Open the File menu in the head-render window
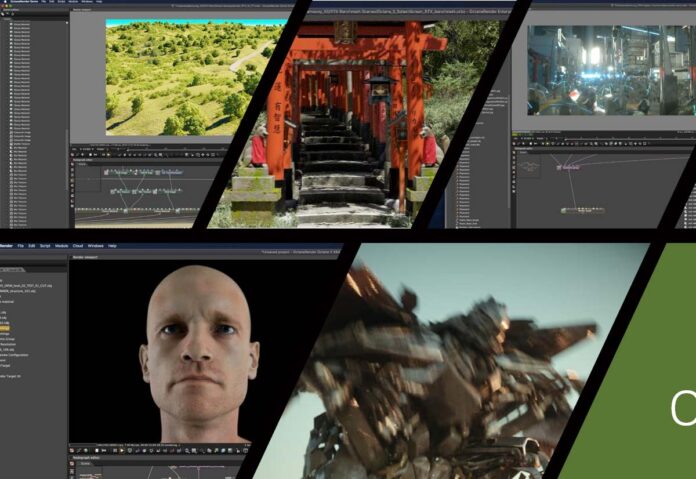Screen dimensions: 696x479 click(20, 245)
